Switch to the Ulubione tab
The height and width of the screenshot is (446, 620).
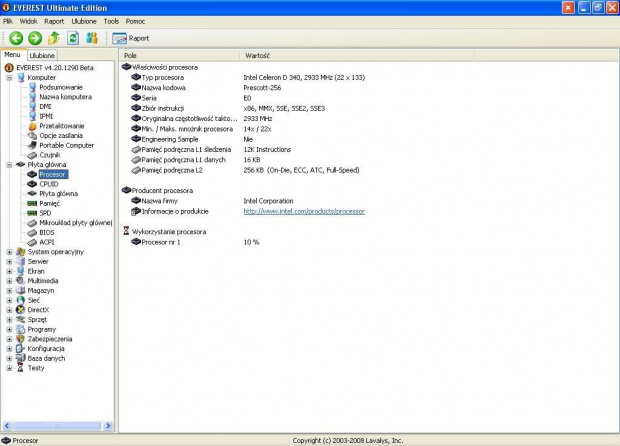point(42,56)
